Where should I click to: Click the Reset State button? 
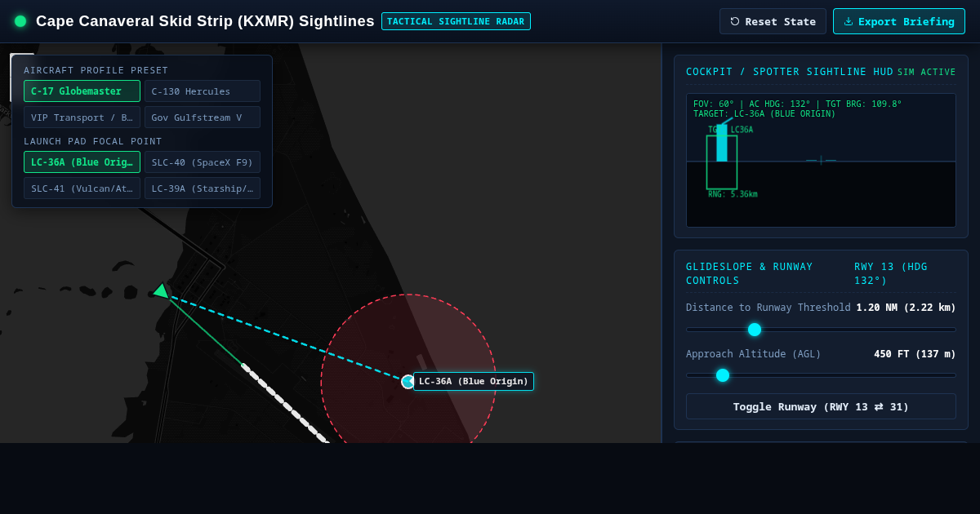point(773,21)
